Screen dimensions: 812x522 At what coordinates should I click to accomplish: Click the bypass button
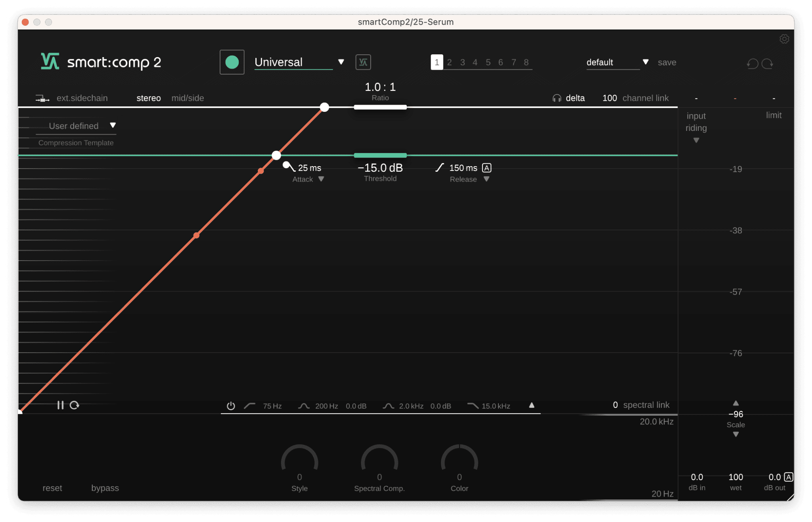(105, 488)
